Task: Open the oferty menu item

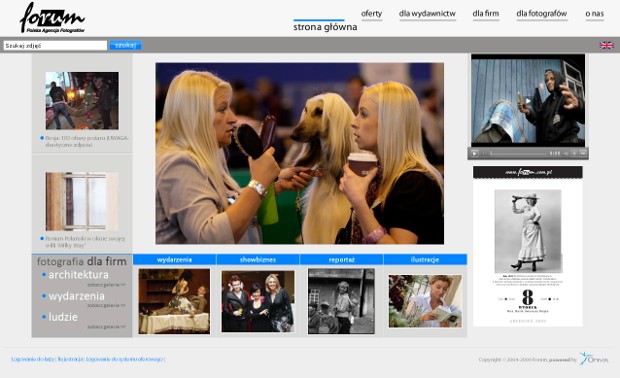Action: coord(371,13)
